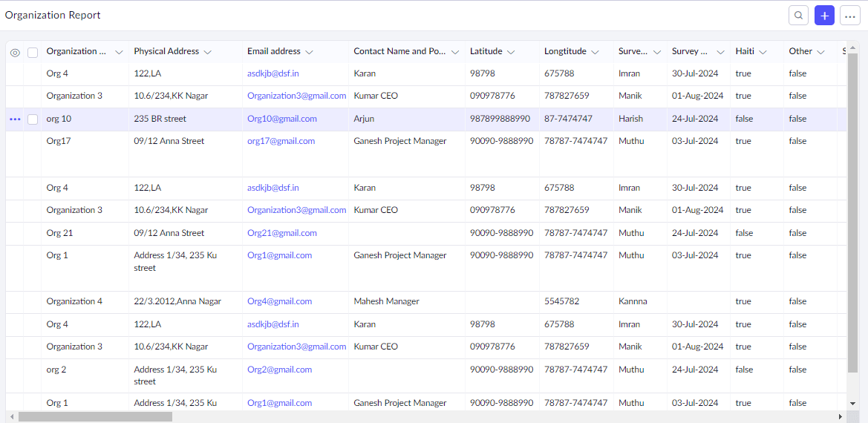The image size is (868, 423).
Task: Click the left arrow of the horizontal scrollbar
Action: coord(12,417)
